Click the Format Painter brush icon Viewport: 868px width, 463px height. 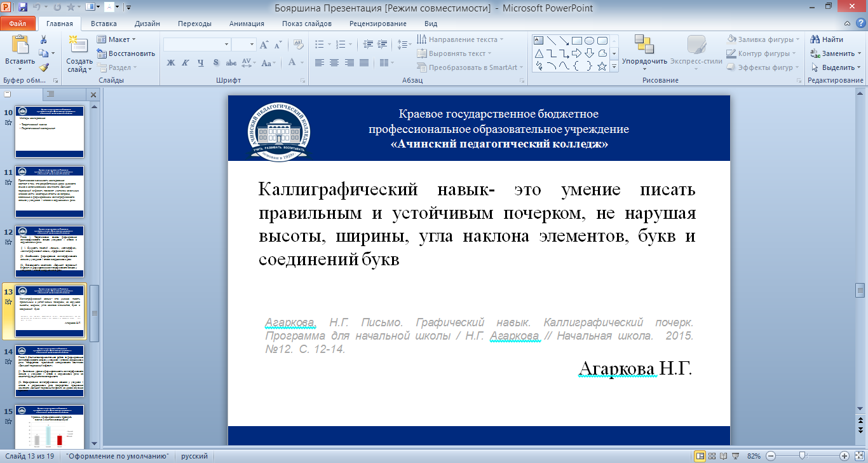point(43,67)
